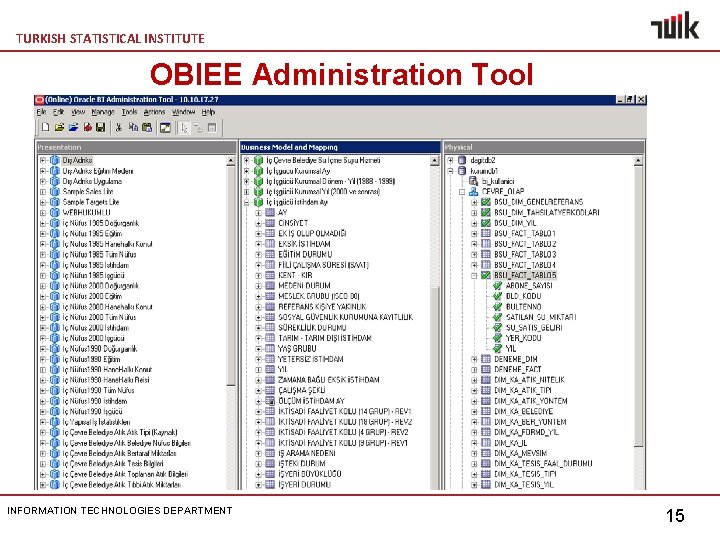
Task: Click the blue Open Online folder icon
Action: click(x=73, y=128)
